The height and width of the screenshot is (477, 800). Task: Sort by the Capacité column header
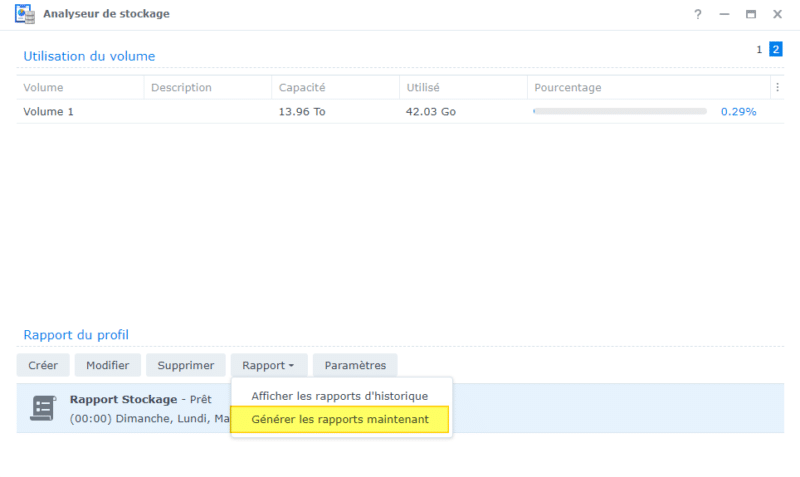[302, 87]
